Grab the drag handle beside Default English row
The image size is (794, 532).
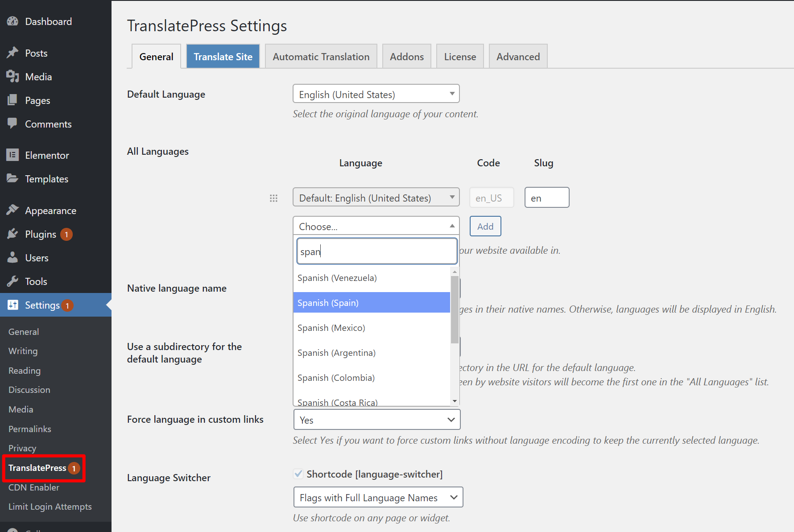coord(273,198)
